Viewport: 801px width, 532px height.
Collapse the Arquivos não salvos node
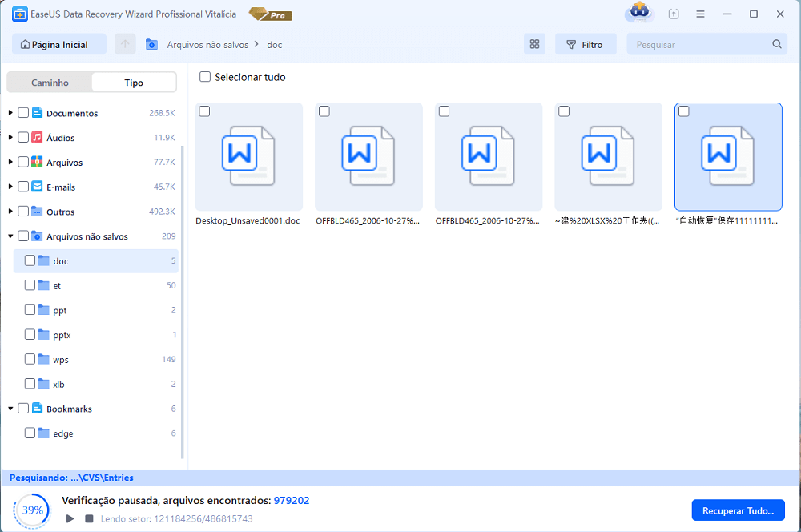coord(10,236)
